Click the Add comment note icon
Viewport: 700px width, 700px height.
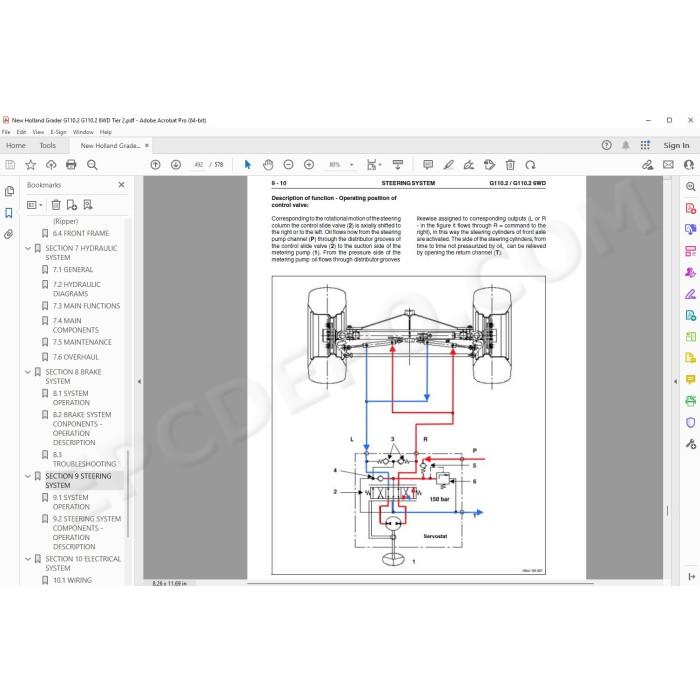tap(428, 165)
